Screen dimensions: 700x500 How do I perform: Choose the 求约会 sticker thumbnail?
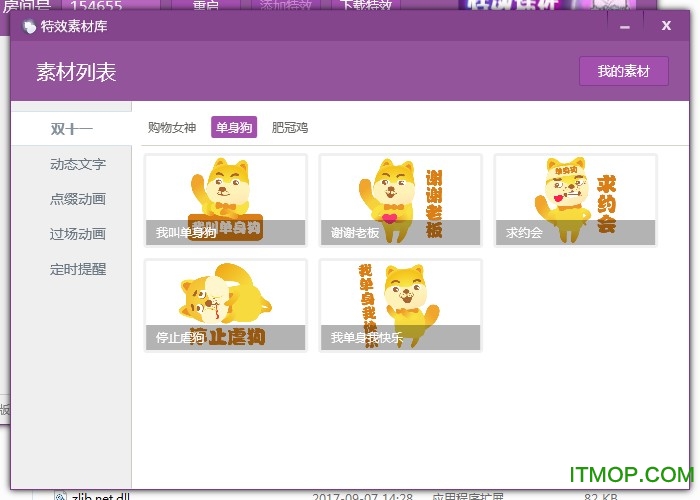[575, 200]
